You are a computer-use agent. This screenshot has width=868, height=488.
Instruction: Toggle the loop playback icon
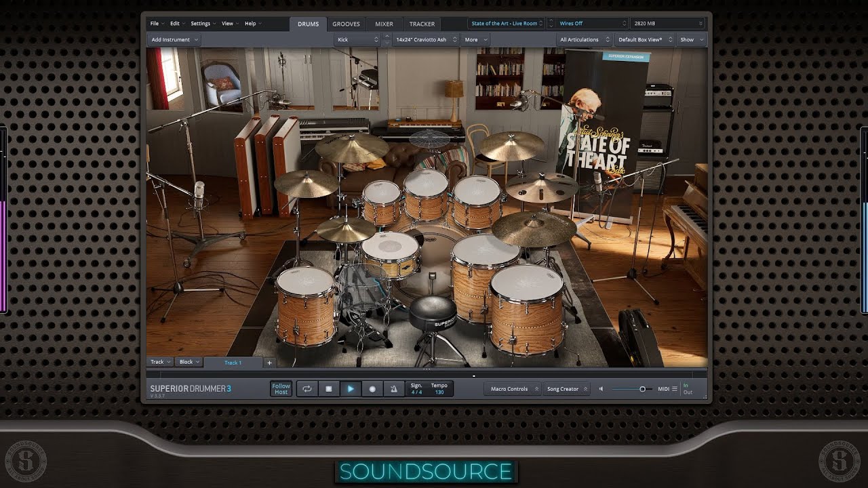(x=307, y=389)
